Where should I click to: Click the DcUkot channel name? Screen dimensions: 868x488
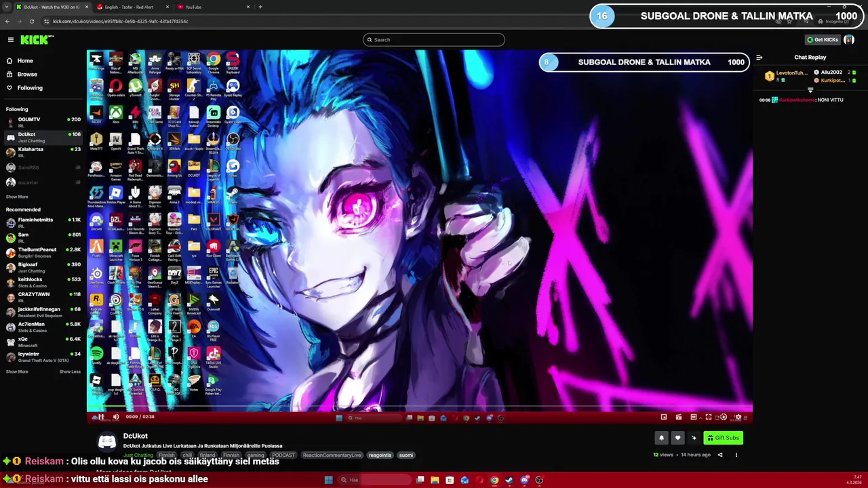tap(136, 436)
